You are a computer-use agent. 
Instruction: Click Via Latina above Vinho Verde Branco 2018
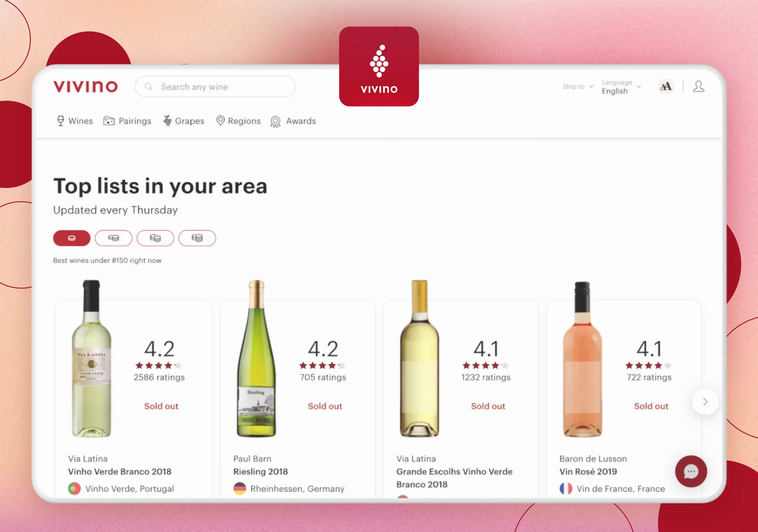[88, 459]
